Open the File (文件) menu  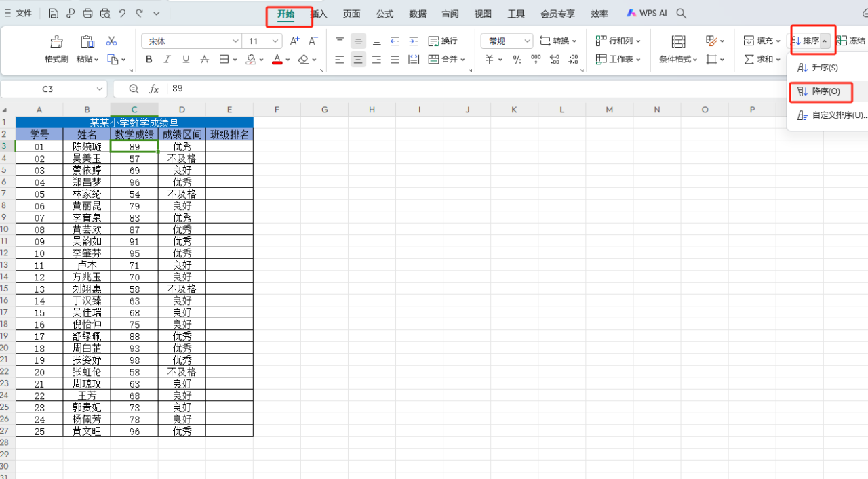[19, 14]
